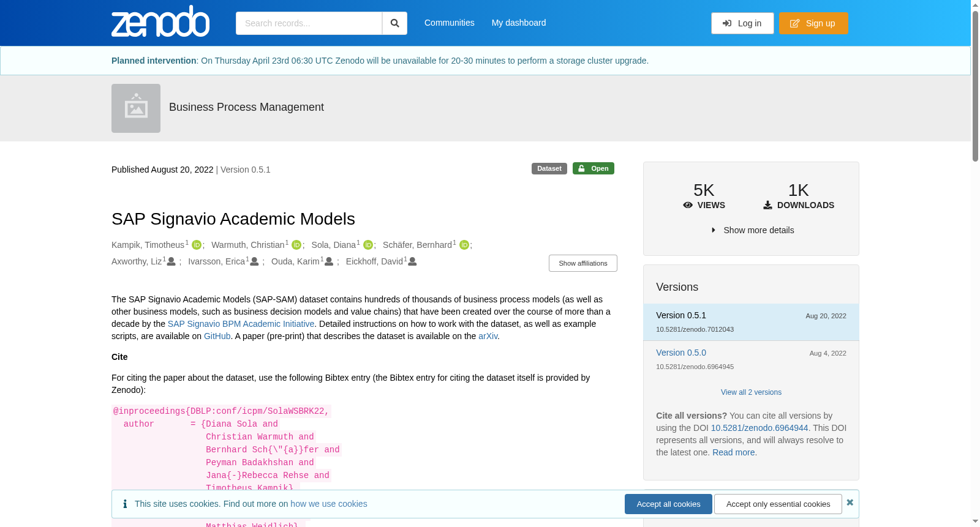This screenshot has height=527, width=980.
Task: Click the page vertical scrollbar thumb
Action: 975,86
